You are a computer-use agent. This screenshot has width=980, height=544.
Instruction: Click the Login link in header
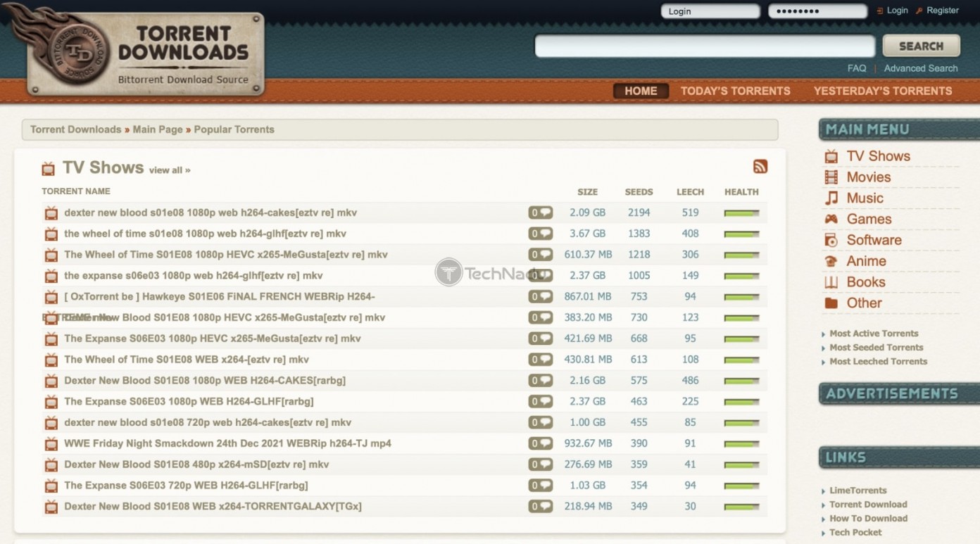click(897, 11)
